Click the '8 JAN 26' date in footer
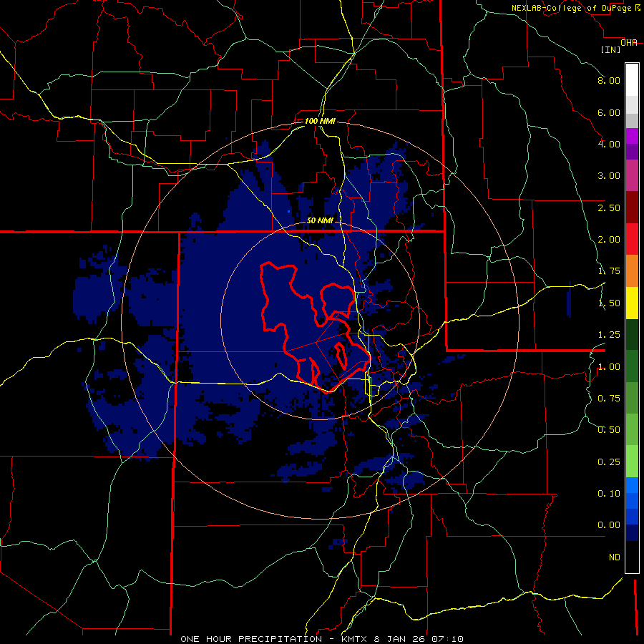Image resolution: width=644 pixels, height=644 pixels. click(x=400, y=639)
